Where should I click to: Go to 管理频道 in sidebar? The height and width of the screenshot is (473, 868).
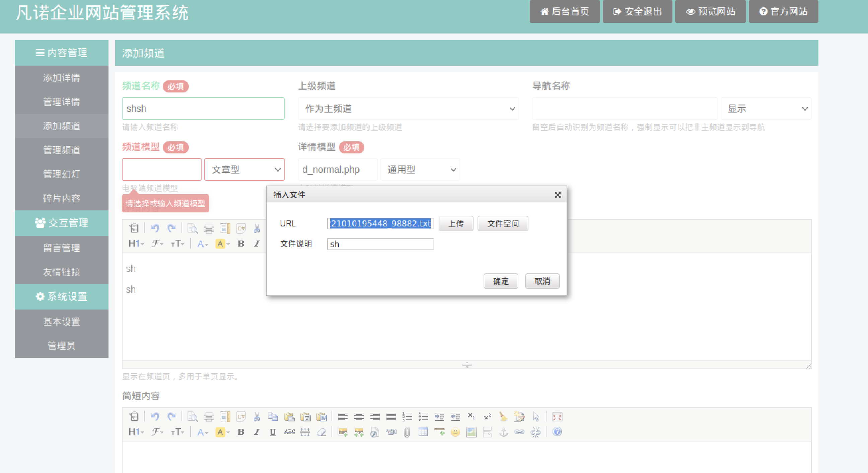coord(62,150)
